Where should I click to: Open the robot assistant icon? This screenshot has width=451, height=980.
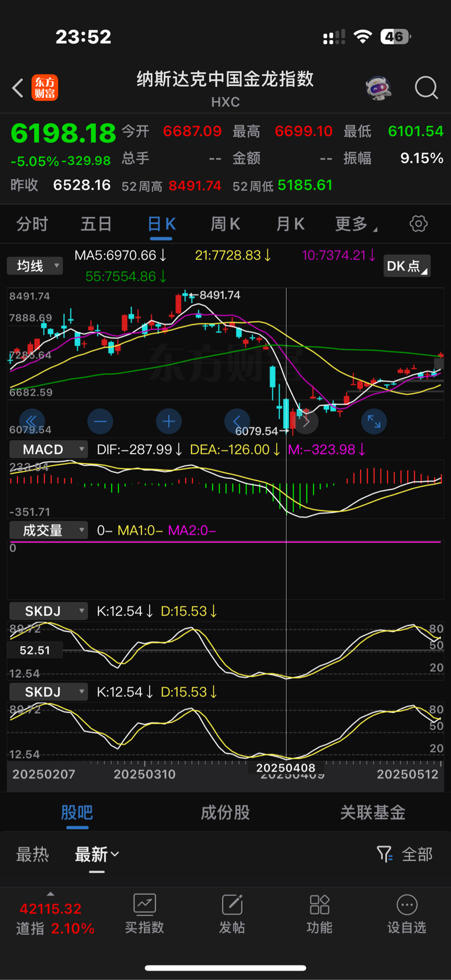[x=379, y=88]
